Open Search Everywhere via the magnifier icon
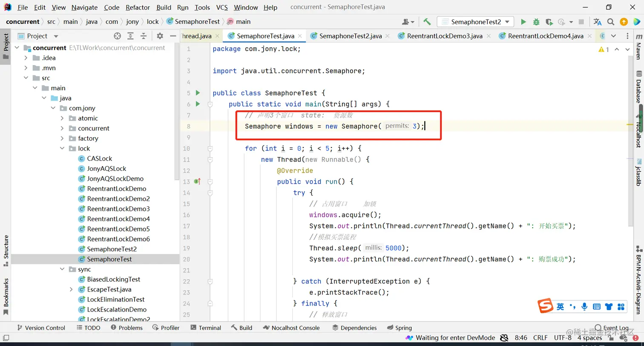The width and height of the screenshot is (644, 346). click(611, 22)
